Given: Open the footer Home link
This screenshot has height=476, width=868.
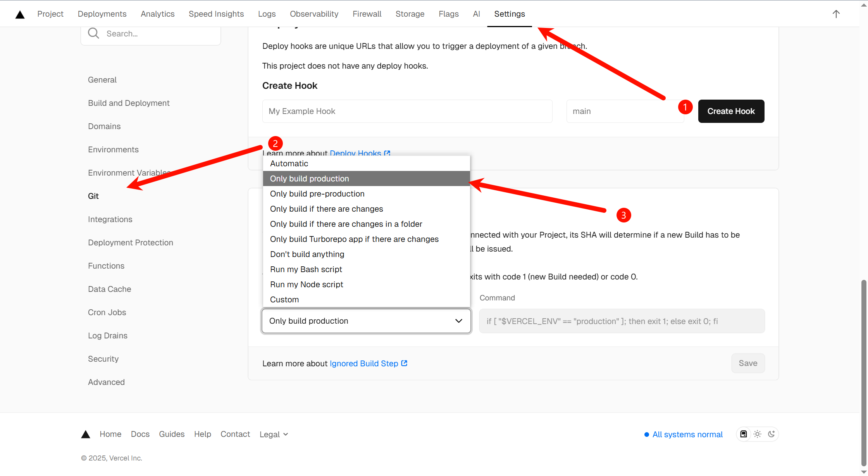Looking at the screenshot, I should tap(110, 434).
